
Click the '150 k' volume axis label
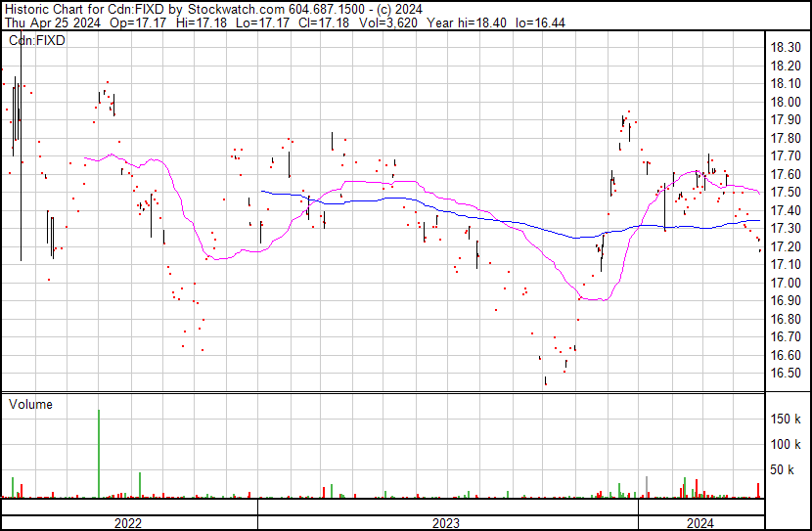click(x=786, y=419)
